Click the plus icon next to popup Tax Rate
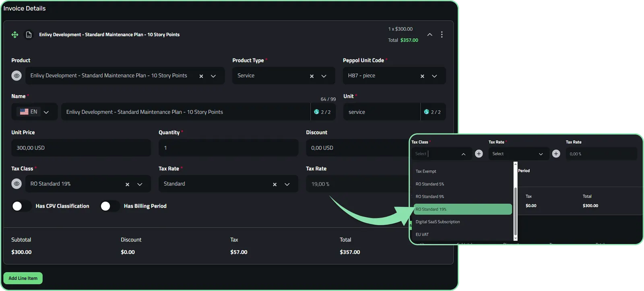This screenshot has height=291, width=644. pos(556,154)
